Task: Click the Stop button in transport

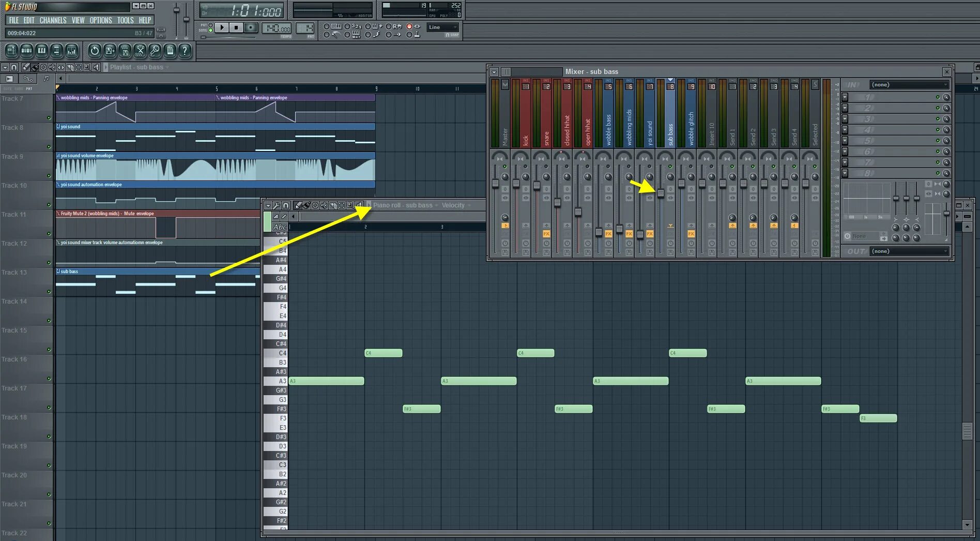Action: coord(236,27)
